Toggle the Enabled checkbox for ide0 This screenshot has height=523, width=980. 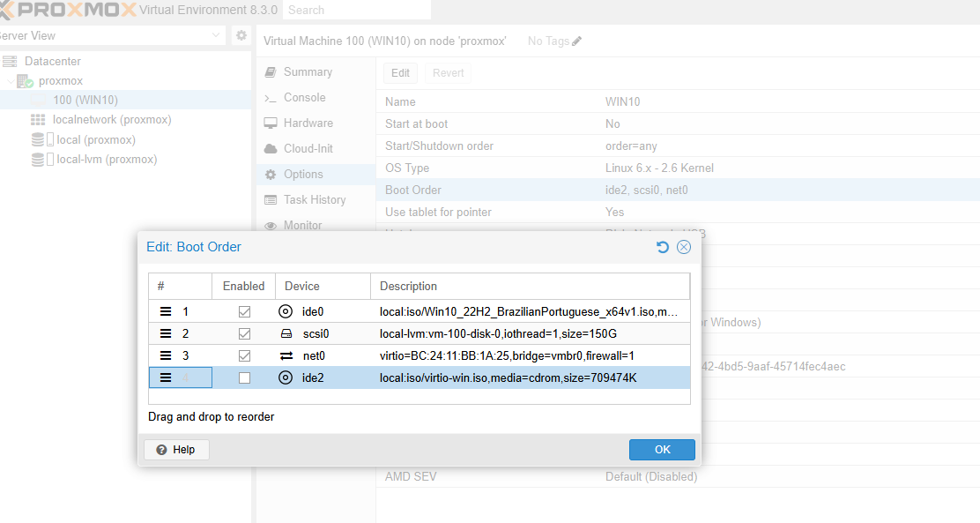[x=244, y=311]
